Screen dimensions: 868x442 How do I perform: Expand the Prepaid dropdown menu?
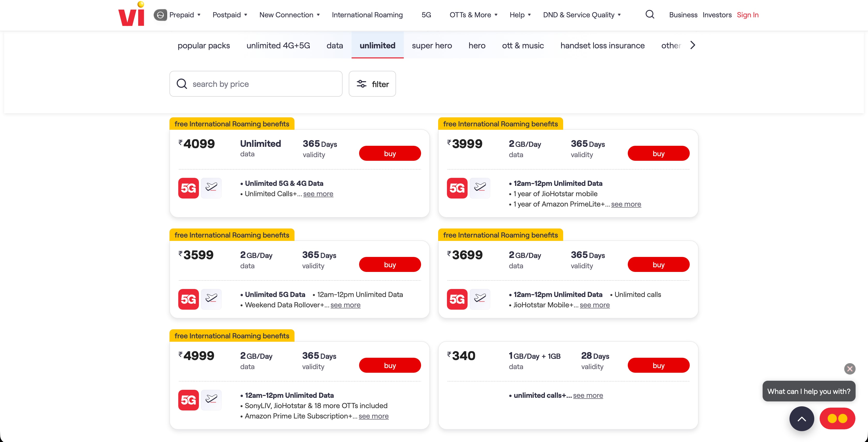(x=185, y=15)
